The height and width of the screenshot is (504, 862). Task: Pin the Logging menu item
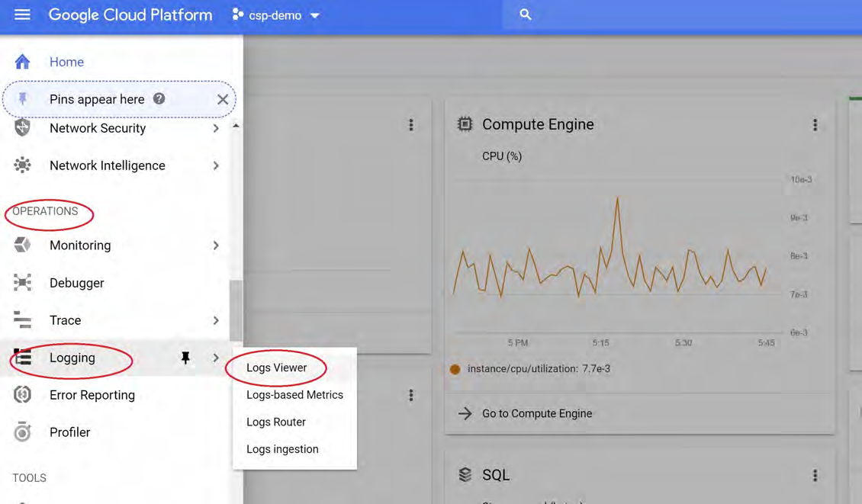point(186,358)
